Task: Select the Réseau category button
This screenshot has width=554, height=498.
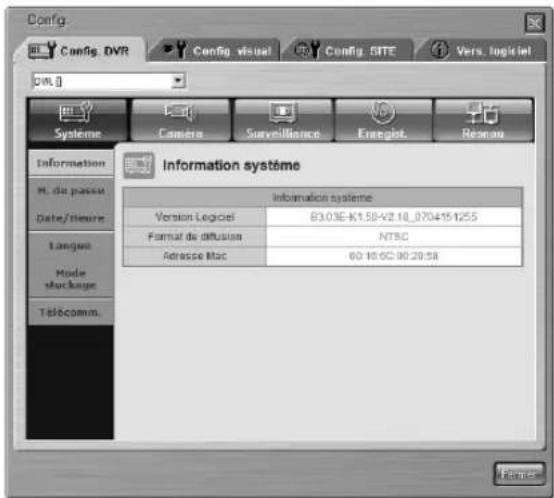Action: [483, 120]
